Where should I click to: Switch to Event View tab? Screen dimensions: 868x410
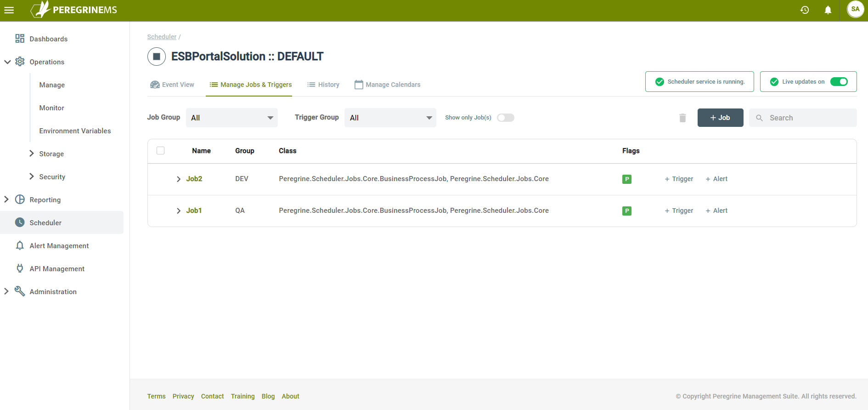(x=172, y=85)
